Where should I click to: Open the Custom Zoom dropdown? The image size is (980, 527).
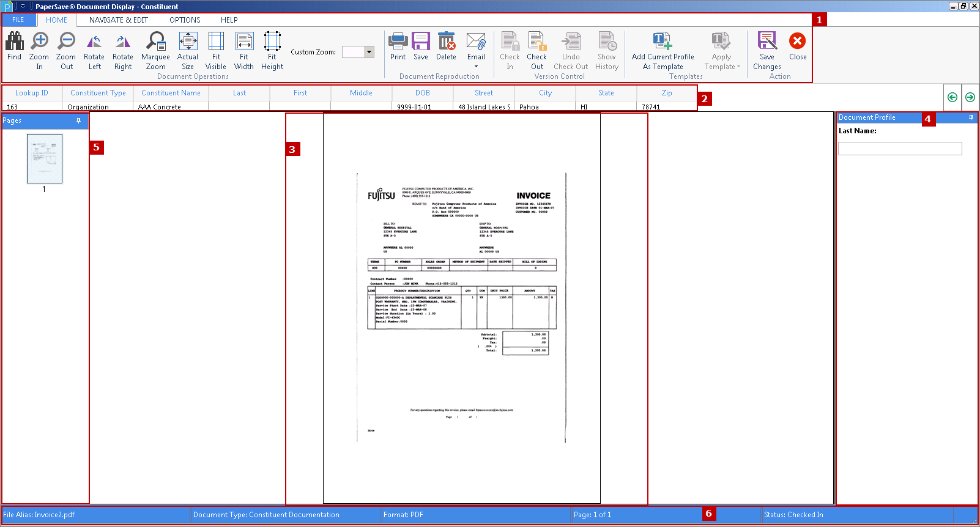point(369,52)
